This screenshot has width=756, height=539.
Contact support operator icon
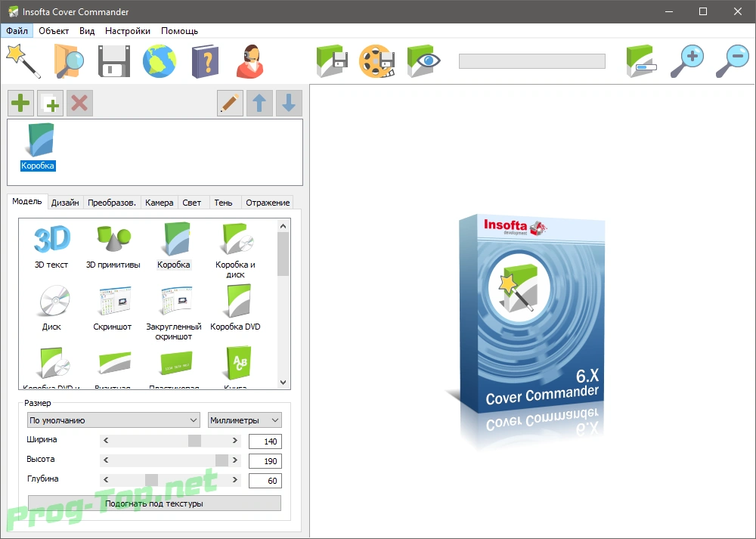(x=250, y=61)
